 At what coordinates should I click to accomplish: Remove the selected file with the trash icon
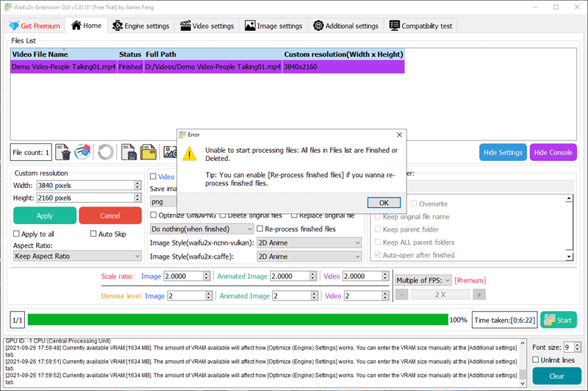62,152
